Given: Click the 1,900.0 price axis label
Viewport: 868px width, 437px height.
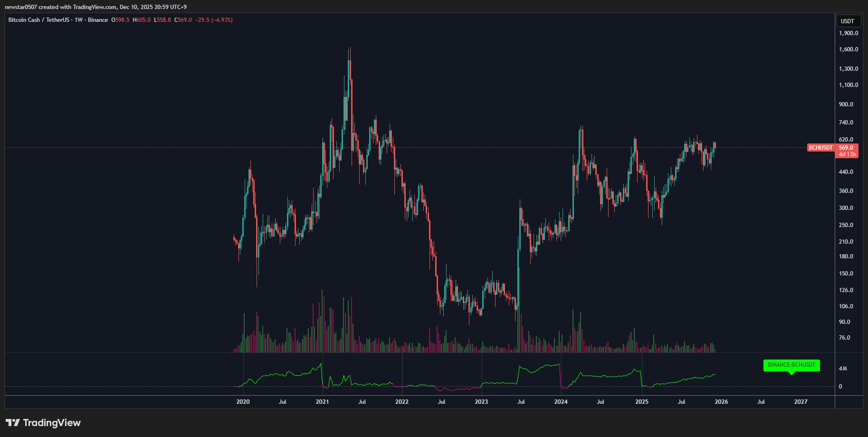Looking at the screenshot, I should tap(849, 33).
